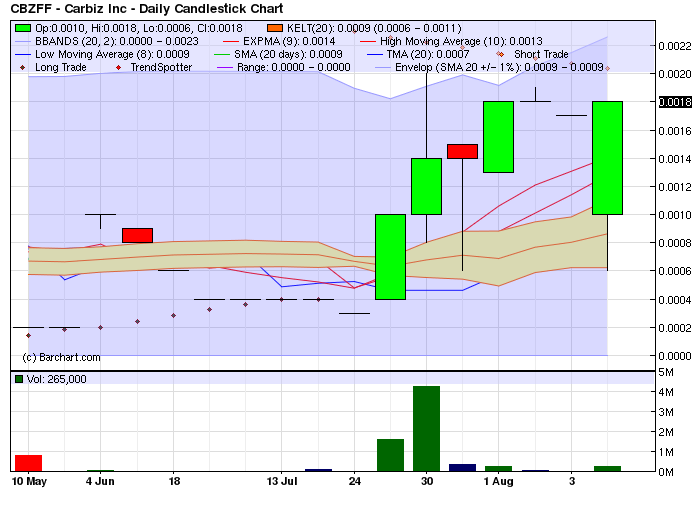The height and width of the screenshot is (512, 700).
Task: Click the Envelop (SMA 20) legend line marker
Action: 383,67
